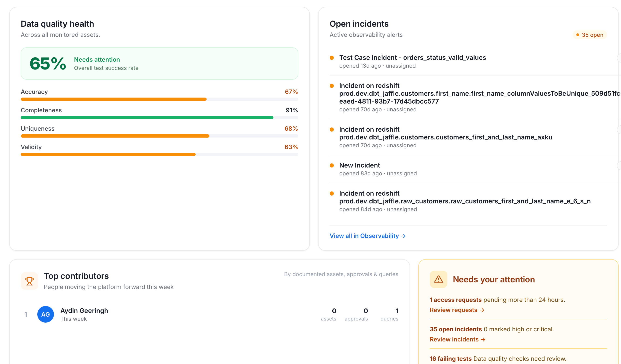621x364 pixels.
Task: Click the opened 84d ago timestamp
Action: (x=360, y=209)
